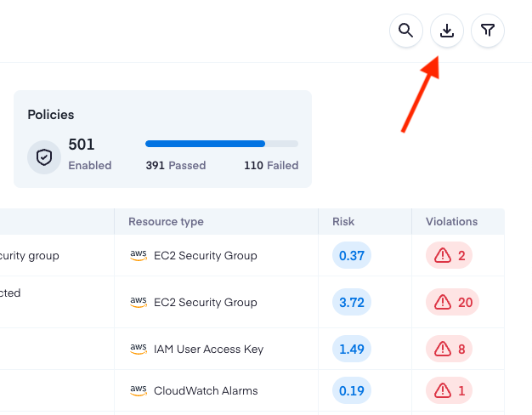This screenshot has height=415, width=532.
Task: Click the policies passed progress bar
Action: coord(222,144)
